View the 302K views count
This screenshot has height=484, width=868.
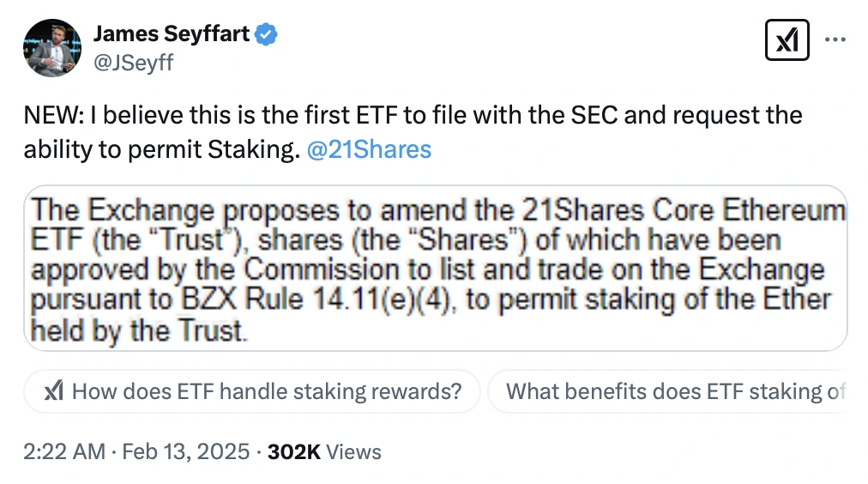[x=294, y=452]
